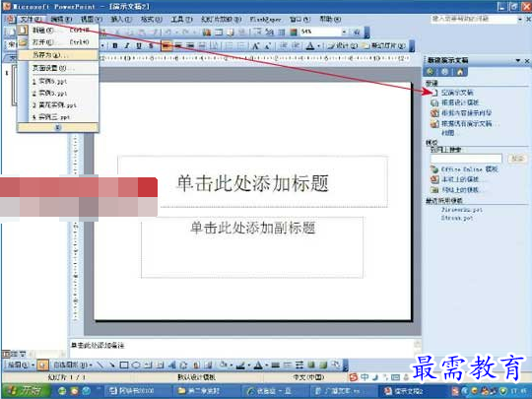
Task: Click the Insert Chart toolbar icon
Action: [207, 33]
